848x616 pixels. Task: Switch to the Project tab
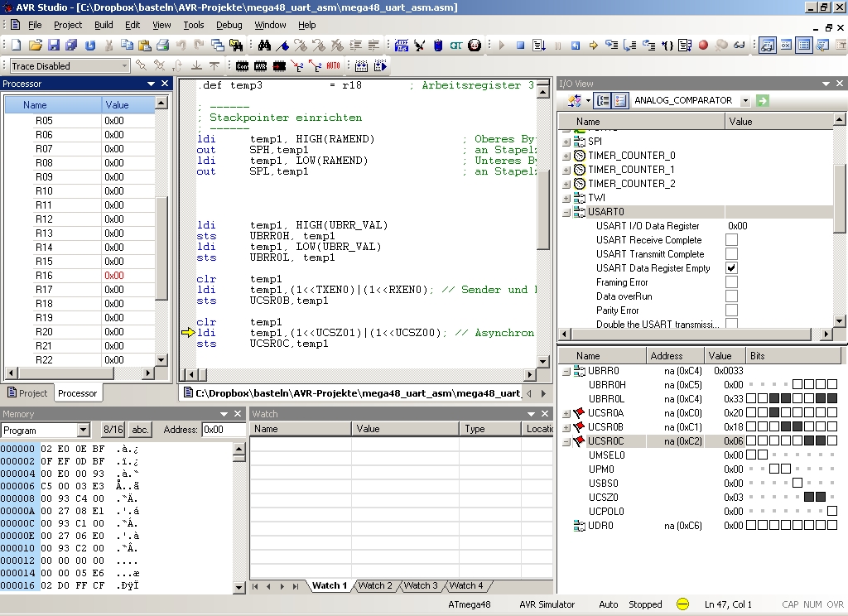tap(27, 393)
